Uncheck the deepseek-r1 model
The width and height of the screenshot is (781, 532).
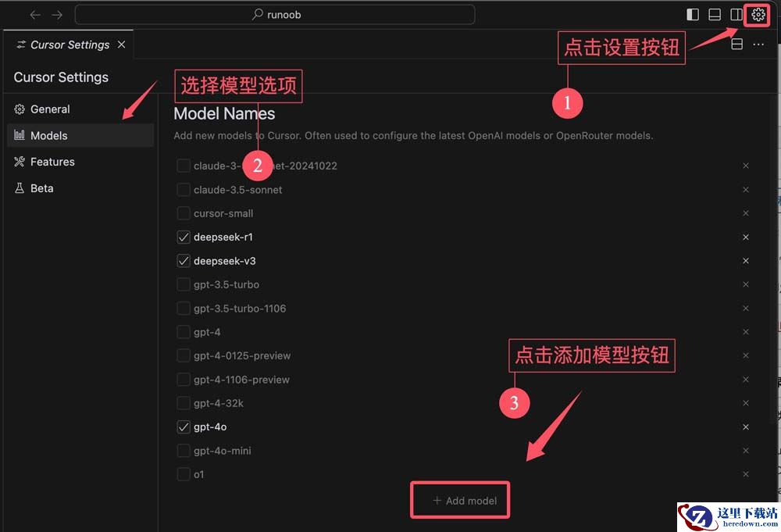(184, 237)
